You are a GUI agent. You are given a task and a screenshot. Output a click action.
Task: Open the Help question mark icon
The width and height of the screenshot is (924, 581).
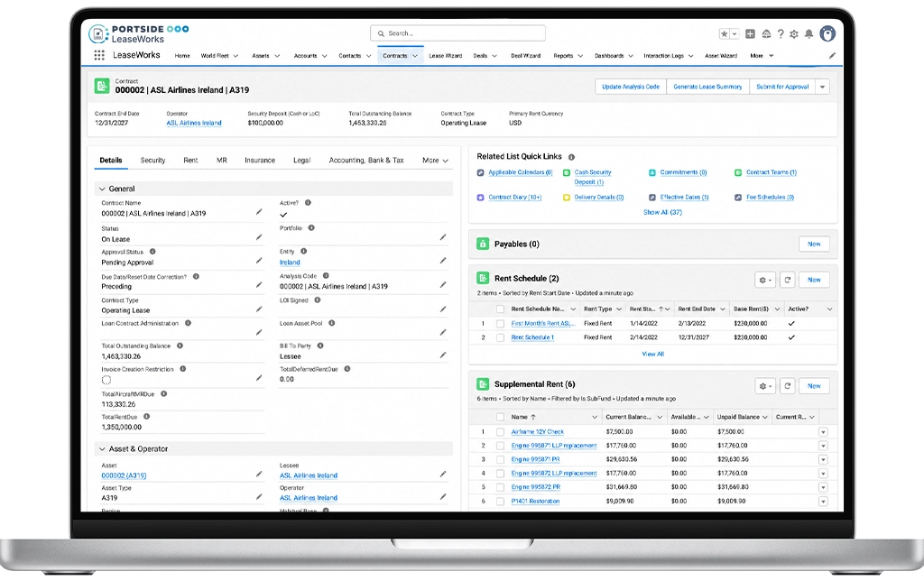(x=781, y=34)
